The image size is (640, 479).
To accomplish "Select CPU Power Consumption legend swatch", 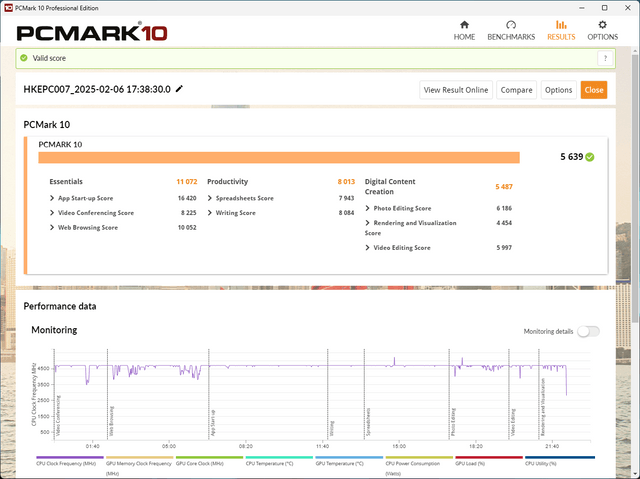I will click(419, 457).
